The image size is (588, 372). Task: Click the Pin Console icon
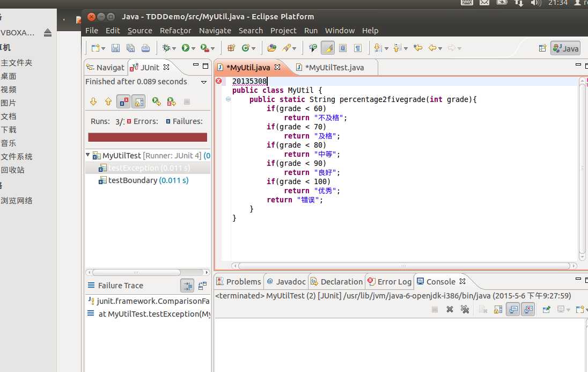pos(546,309)
